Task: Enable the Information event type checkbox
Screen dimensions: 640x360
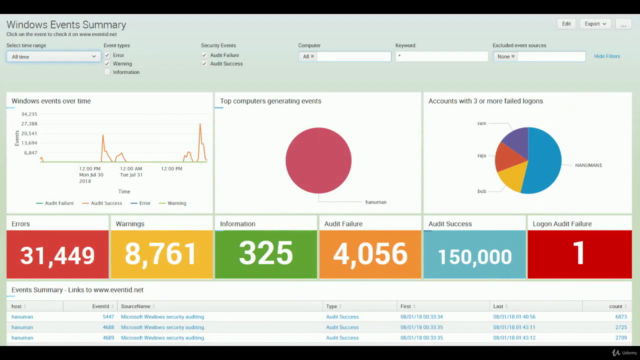Action: coord(107,72)
